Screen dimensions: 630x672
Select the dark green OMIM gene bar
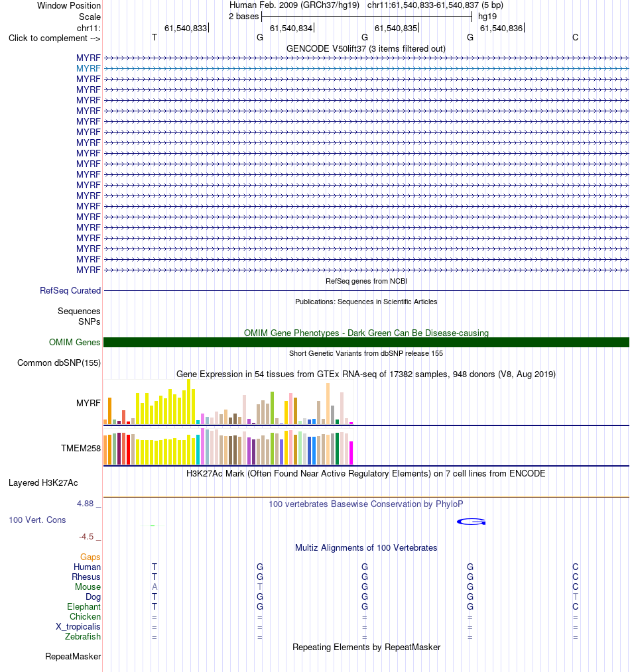click(x=366, y=342)
